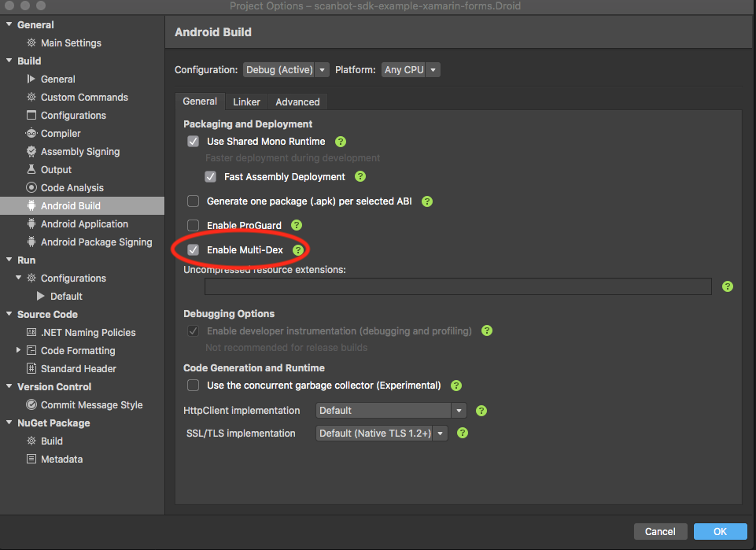Enable the concurrent garbage collector option
The image size is (756, 550).
click(193, 386)
